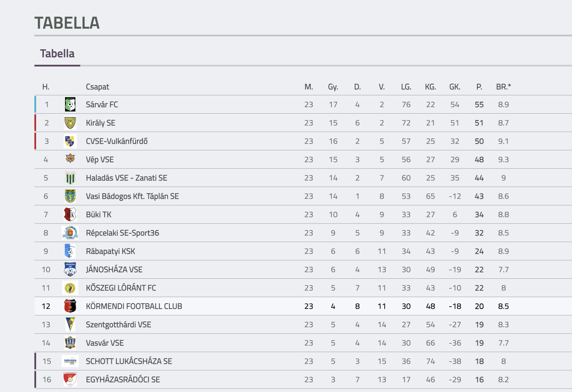Click the Sárvár FC team crest
The width and height of the screenshot is (572, 392).
coord(70,105)
